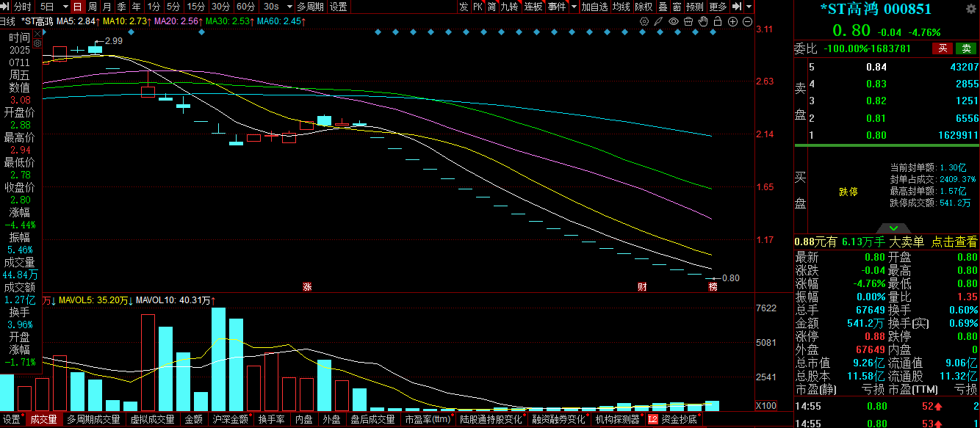The width and height of the screenshot is (980, 428).
Task: Click the 榜 event marker on chart
Action: click(x=712, y=286)
